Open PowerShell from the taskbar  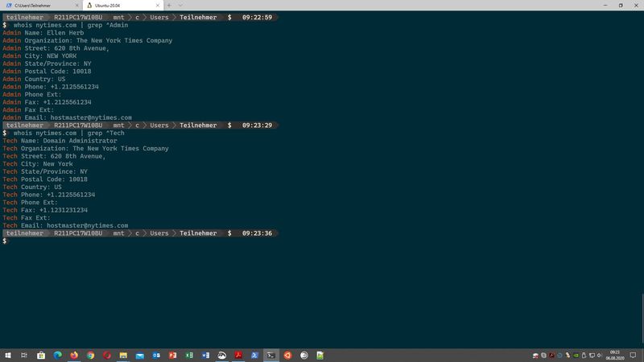pos(254,356)
